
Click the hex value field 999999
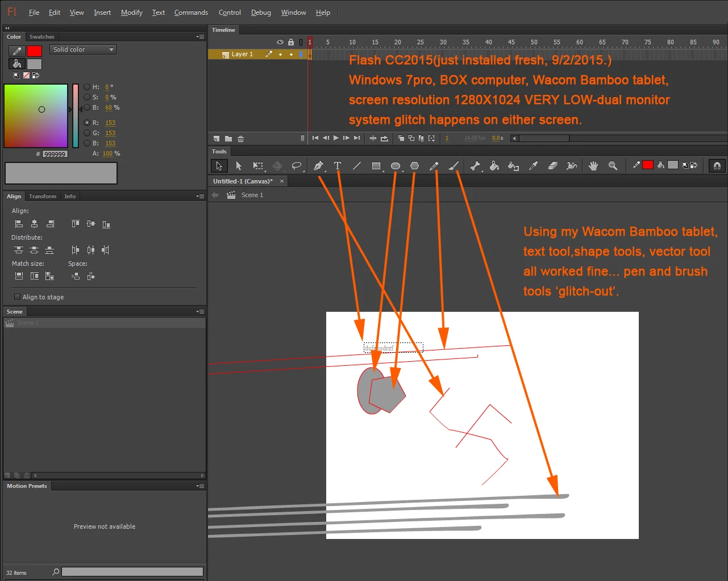[55, 154]
